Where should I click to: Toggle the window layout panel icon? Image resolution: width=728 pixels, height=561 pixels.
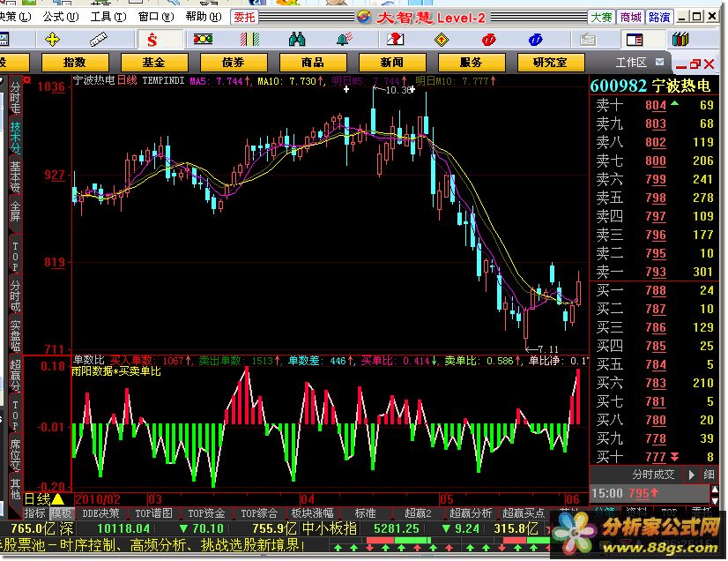632,40
